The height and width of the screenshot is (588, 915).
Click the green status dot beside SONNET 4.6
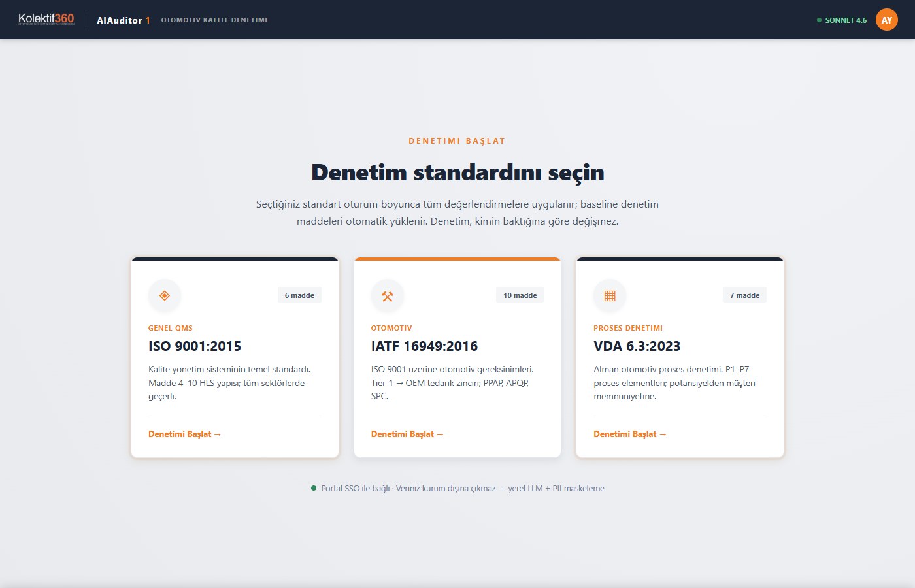pyautogui.click(x=819, y=20)
